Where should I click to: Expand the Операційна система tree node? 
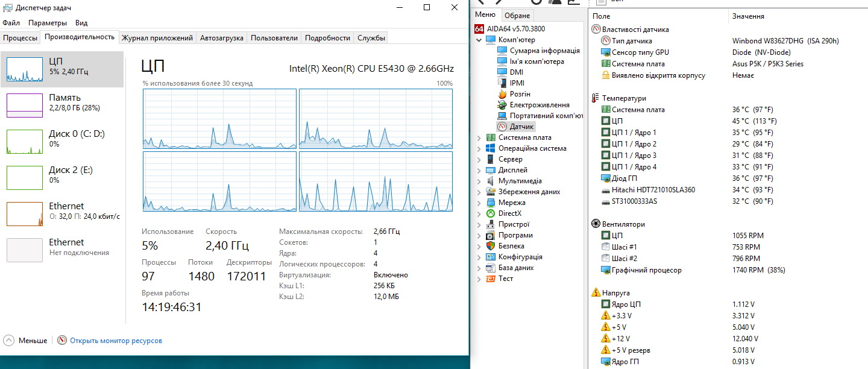[479, 148]
